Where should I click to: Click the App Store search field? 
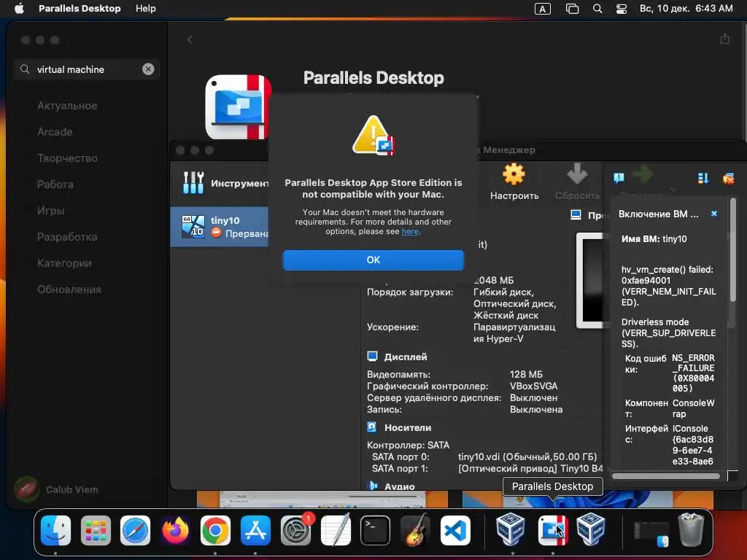click(87, 69)
